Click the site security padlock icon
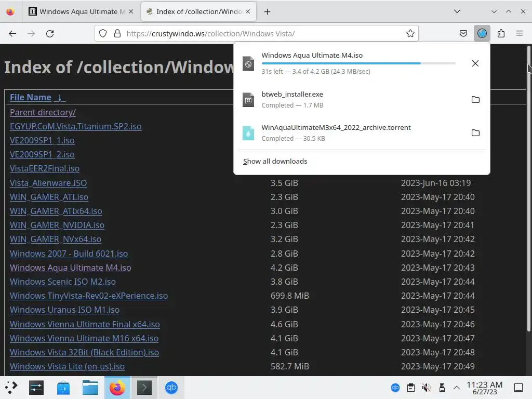Screen dimensions: 532x399 [x=117, y=33]
